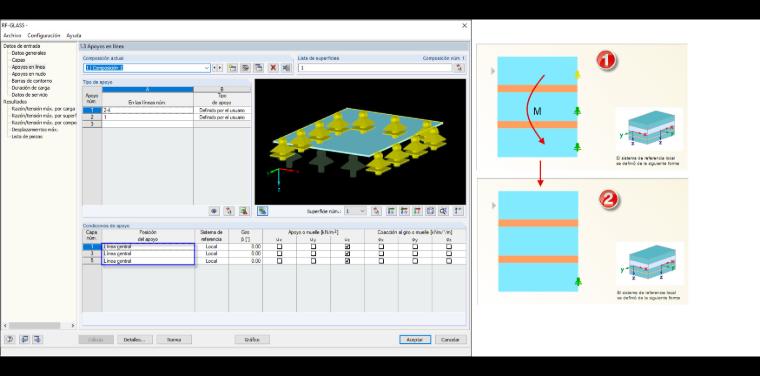Click the horizontal scrollbar under the navigation tree
The height and width of the screenshot is (376, 760).
34,326
